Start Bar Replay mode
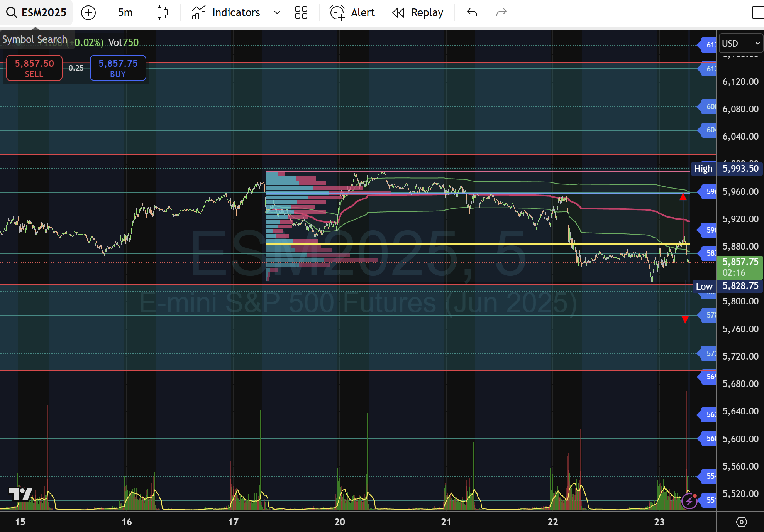The image size is (764, 532). point(418,13)
